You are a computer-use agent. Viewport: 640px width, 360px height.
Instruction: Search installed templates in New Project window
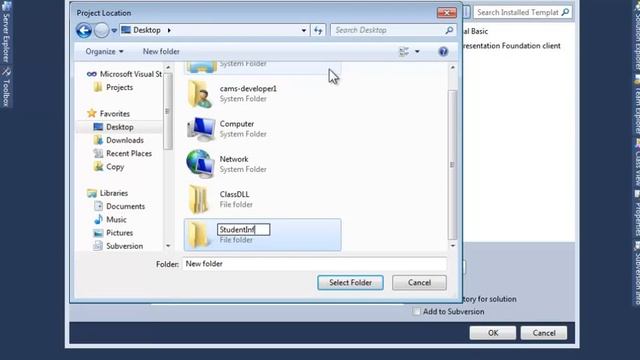coord(517,12)
